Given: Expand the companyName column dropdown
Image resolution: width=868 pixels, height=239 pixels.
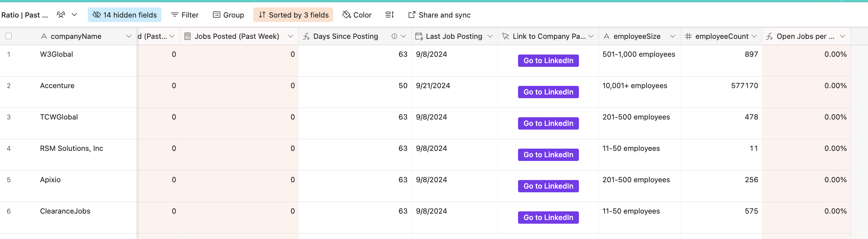Looking at the screenshot, I should coord(129,36).
